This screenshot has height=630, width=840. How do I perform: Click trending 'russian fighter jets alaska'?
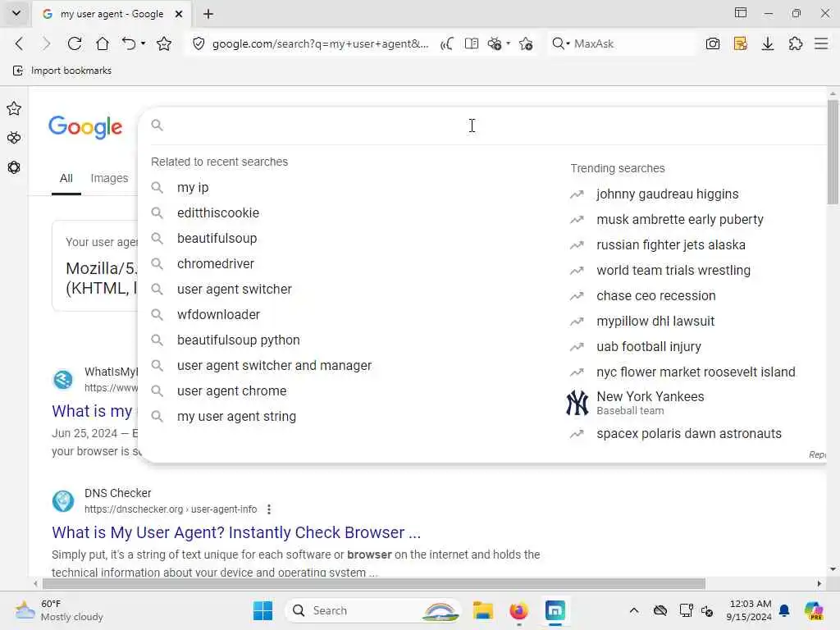click(x=671, y=244)
